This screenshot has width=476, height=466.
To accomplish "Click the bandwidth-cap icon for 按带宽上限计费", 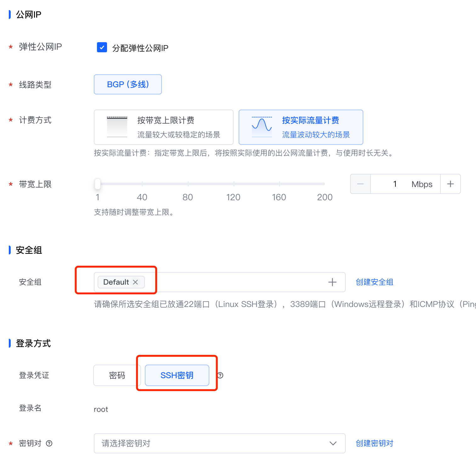I will coord(117,127).
